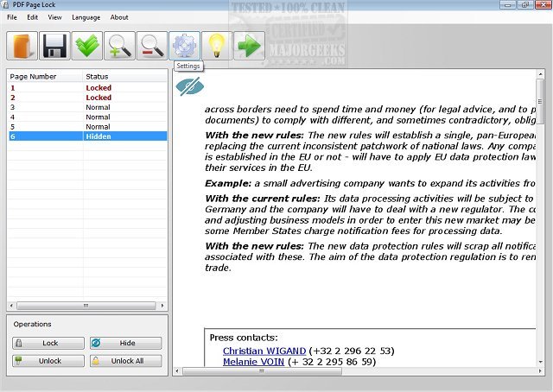Image resolution: width=553 pixels, height=392 pixels.
Task: Open the View menu
Action: 54,17
